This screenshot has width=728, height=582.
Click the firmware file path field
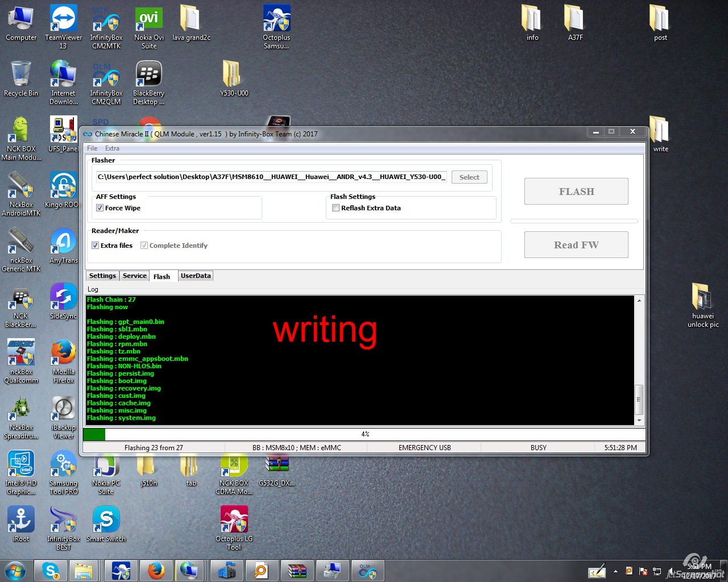tap(271, 177)
